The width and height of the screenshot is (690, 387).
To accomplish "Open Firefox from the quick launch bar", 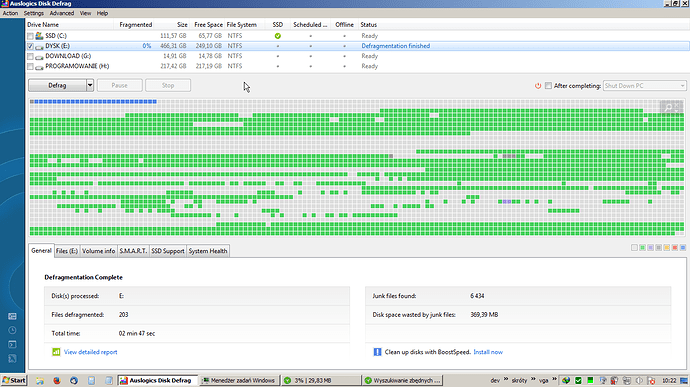I will coord(57,380).
